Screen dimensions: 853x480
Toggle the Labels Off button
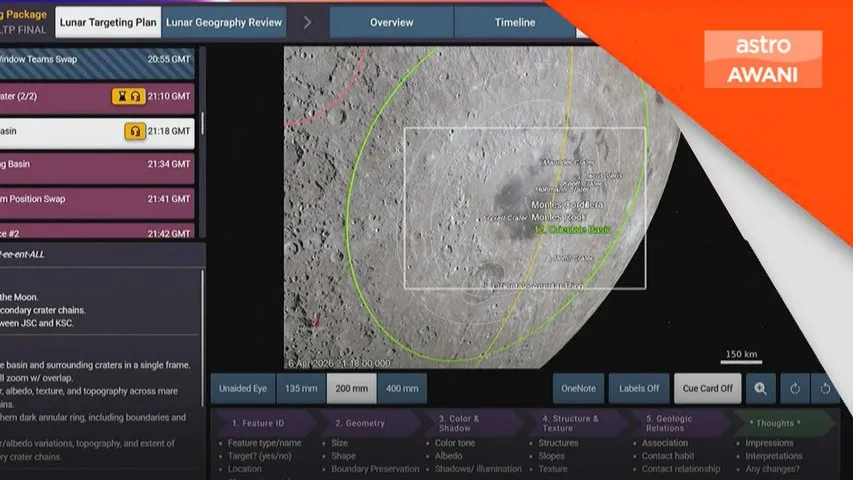[639, 388]
